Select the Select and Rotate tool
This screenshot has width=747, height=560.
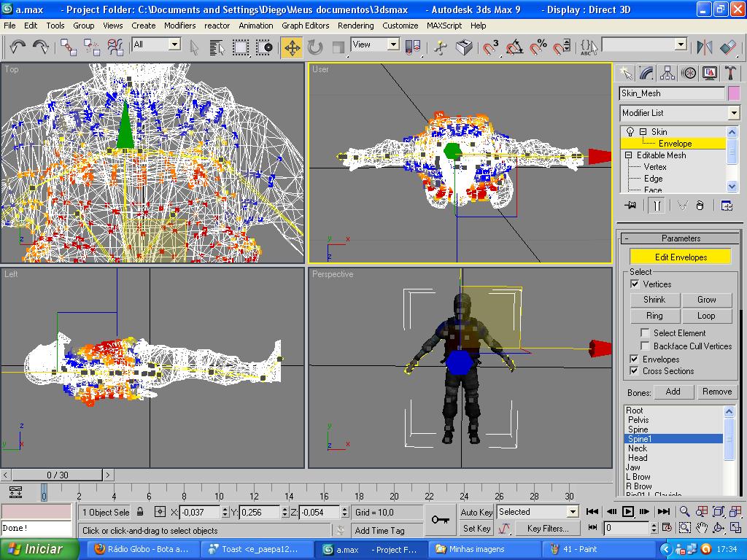click(x=315, y=47)
